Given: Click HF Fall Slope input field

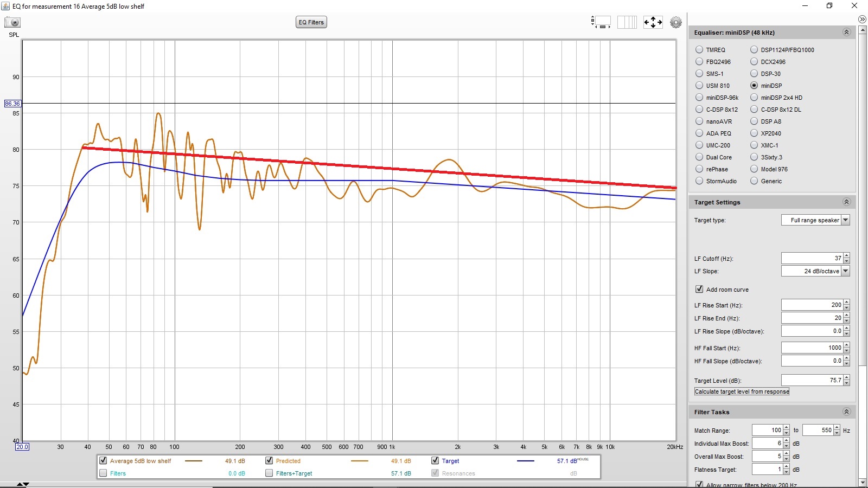Looking at the screenshot, I should pyautogui.click(x=812, y=361).
